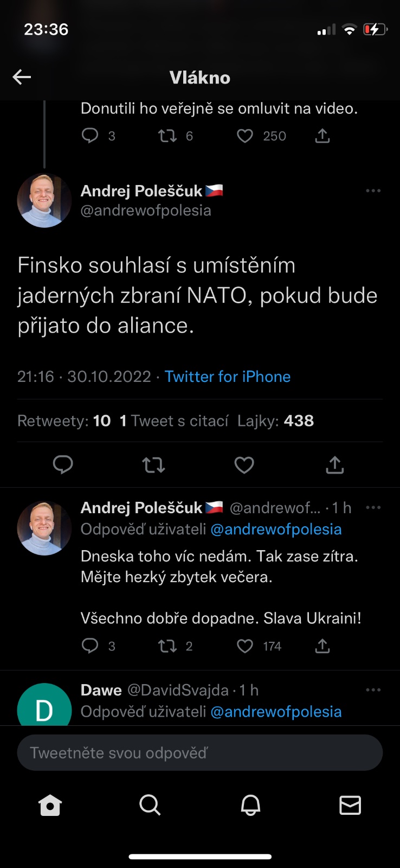Open the Search tab

click(x=150, y=805)
